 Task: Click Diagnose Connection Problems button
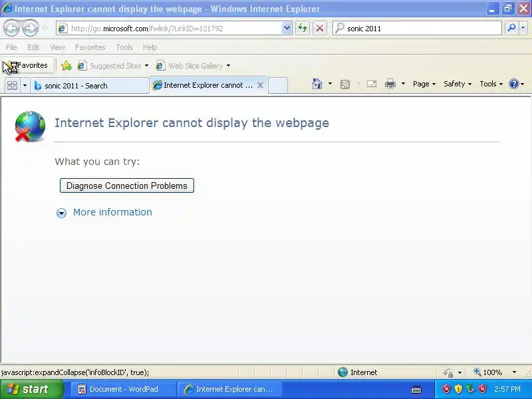click(127, 186)
